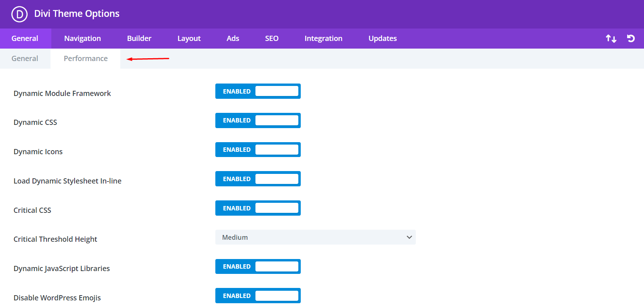Screen dimensions: 644x304
Task: Open the Integration tab
Action: tap(323, 39)
